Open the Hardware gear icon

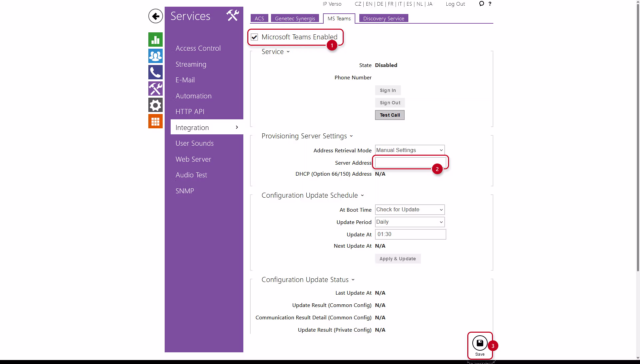pos(155,105)
